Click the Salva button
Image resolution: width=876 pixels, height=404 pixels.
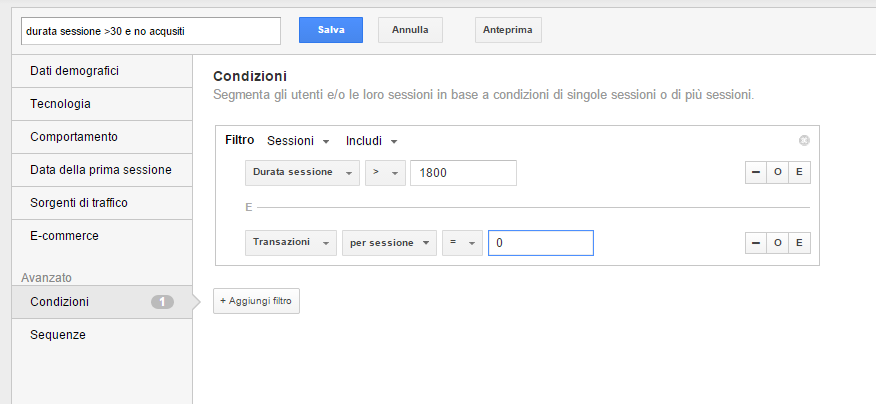pyautogui.click(x=331, y=30)
